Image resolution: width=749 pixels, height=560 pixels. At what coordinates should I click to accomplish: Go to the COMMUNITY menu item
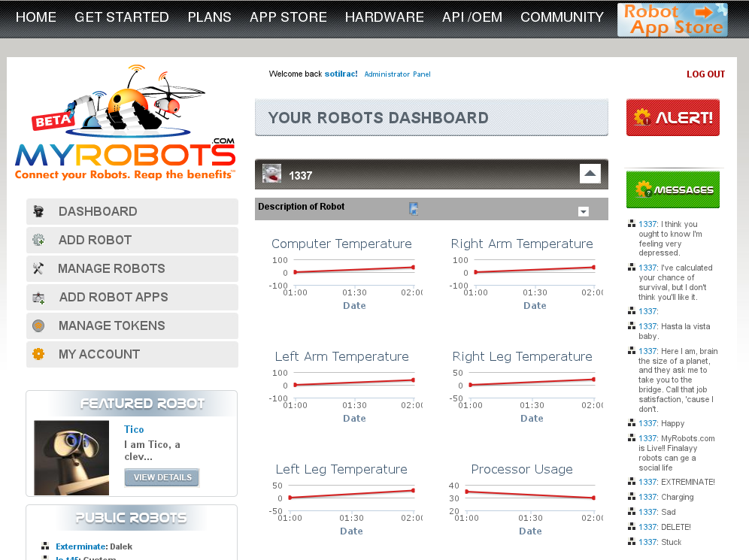562,17
